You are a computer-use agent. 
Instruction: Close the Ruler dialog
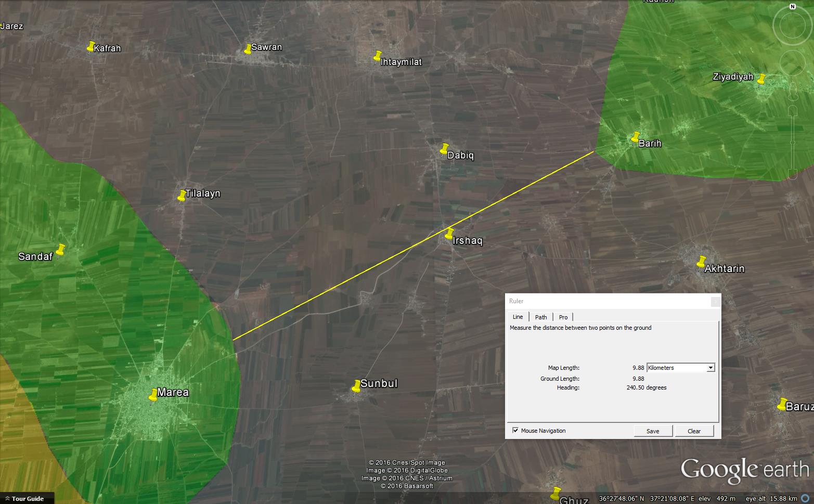[x=715, y=301]
